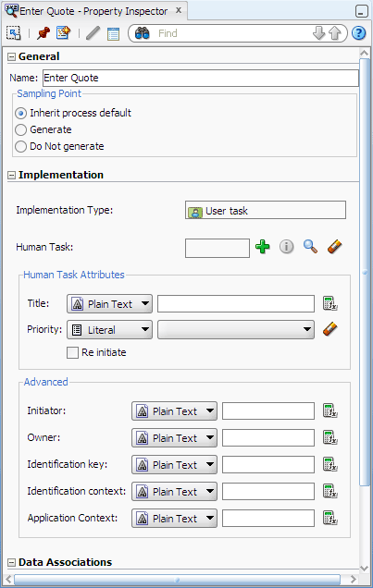This screenshot has width=373, height=588.
Task: Open the Title Plain Text dropdown
Action: [x=109, y=304]
